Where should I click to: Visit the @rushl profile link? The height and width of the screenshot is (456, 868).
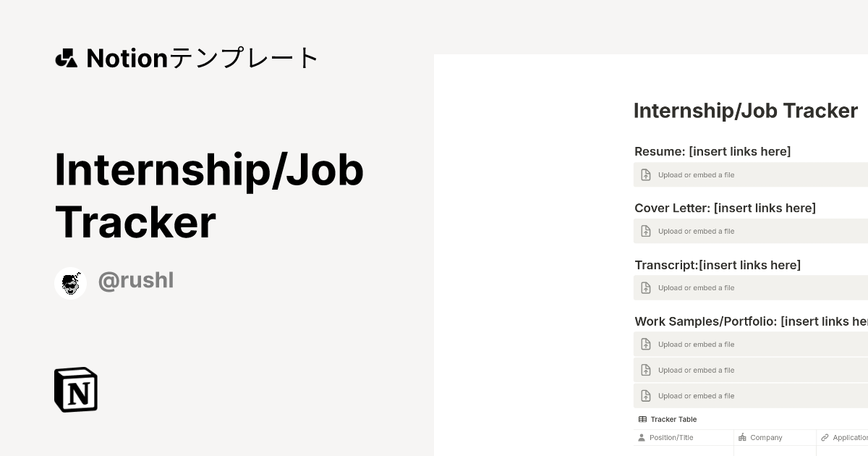click(136, 280)
